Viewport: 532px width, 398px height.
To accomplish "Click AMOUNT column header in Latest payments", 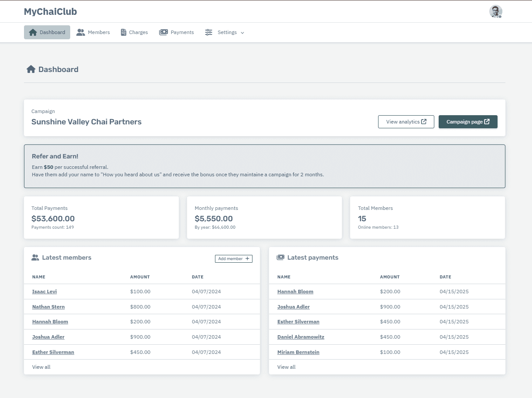I will click(x=390, y=277).
